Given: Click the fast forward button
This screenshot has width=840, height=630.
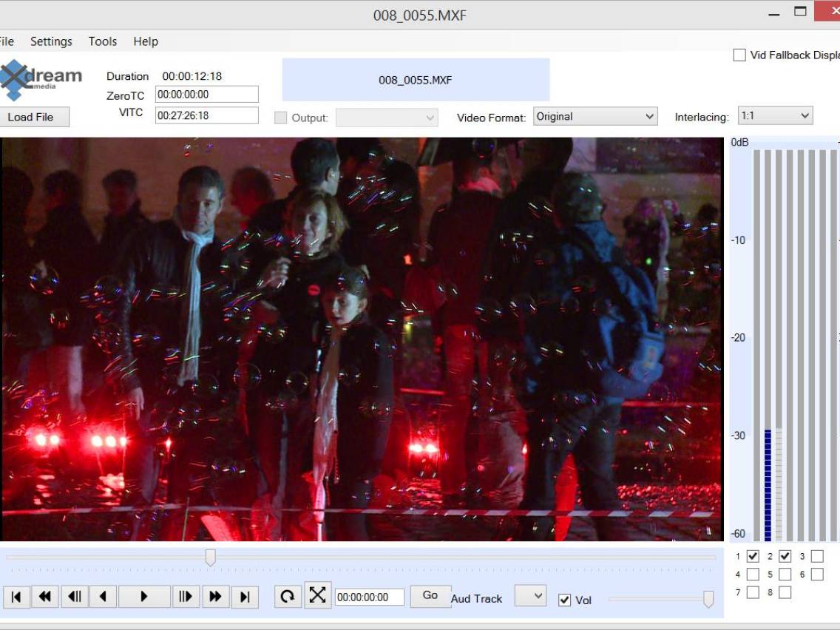Looking at the screenshot, I should point(215,597).
